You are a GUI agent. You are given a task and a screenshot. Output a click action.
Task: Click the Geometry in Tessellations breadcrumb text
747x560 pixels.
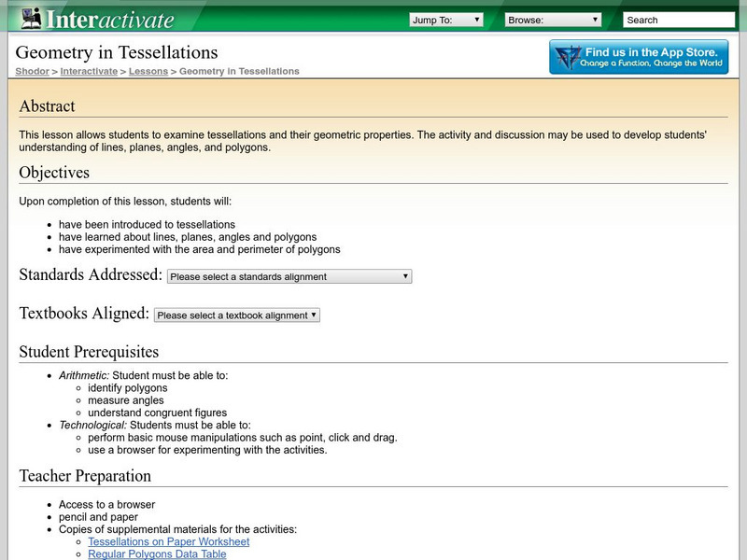239,72
